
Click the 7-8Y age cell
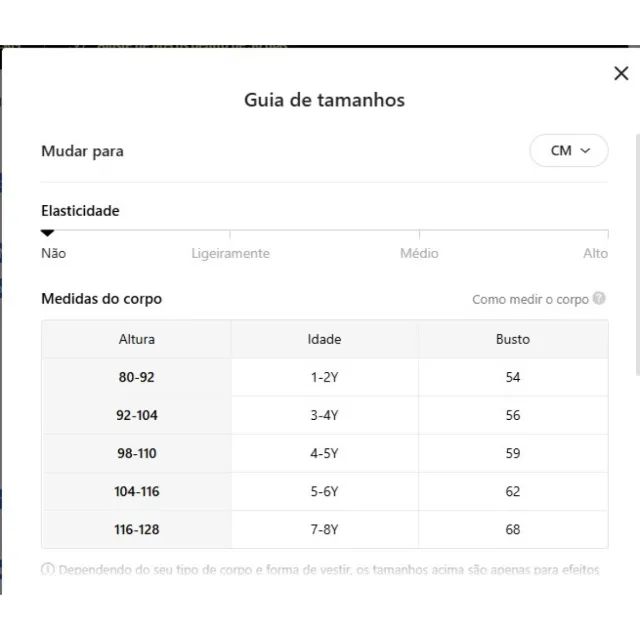[x=324, y=529]
